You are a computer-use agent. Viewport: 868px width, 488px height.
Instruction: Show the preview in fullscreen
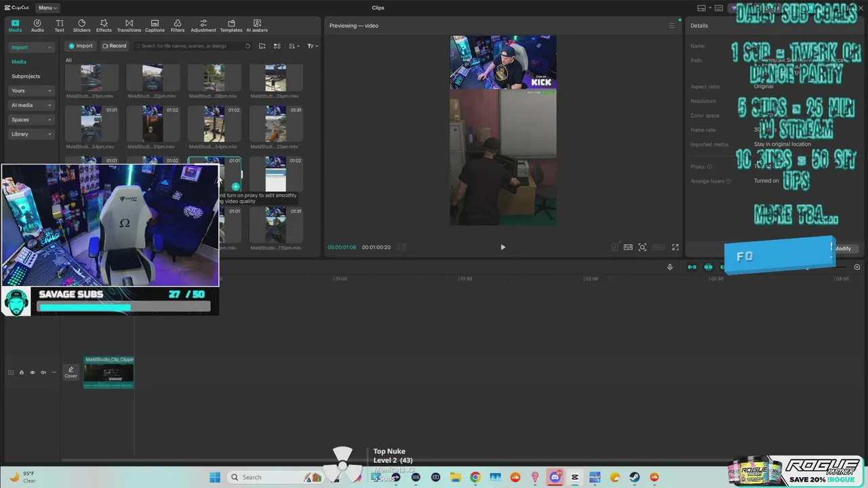tap(675, 247)
